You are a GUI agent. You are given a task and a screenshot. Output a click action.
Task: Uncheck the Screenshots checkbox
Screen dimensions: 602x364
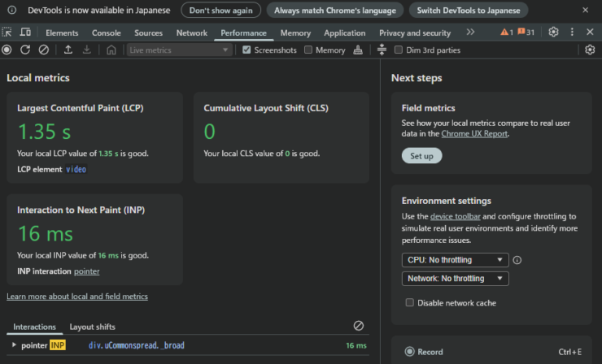point(247,50)
